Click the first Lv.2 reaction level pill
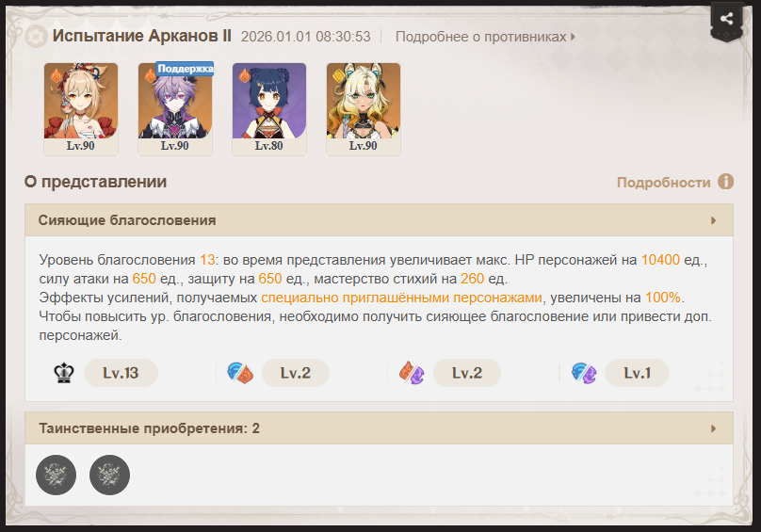This screenshot has height=532, width=761. pos(296,373)
